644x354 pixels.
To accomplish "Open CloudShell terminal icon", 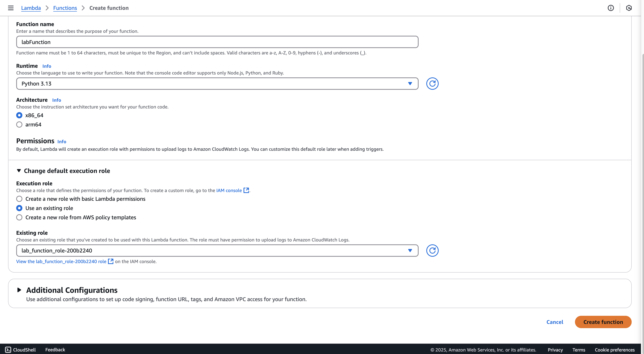I will point(8,350).
